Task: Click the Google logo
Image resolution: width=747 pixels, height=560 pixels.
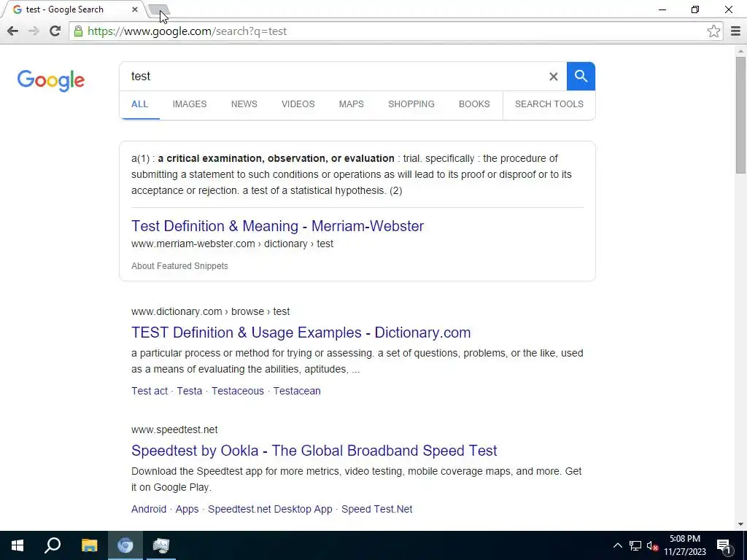Action: [x=51, y=80]
